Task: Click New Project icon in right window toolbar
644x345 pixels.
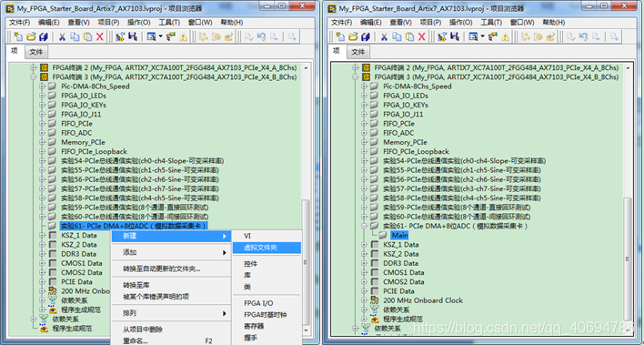Action: coord(340,37)
